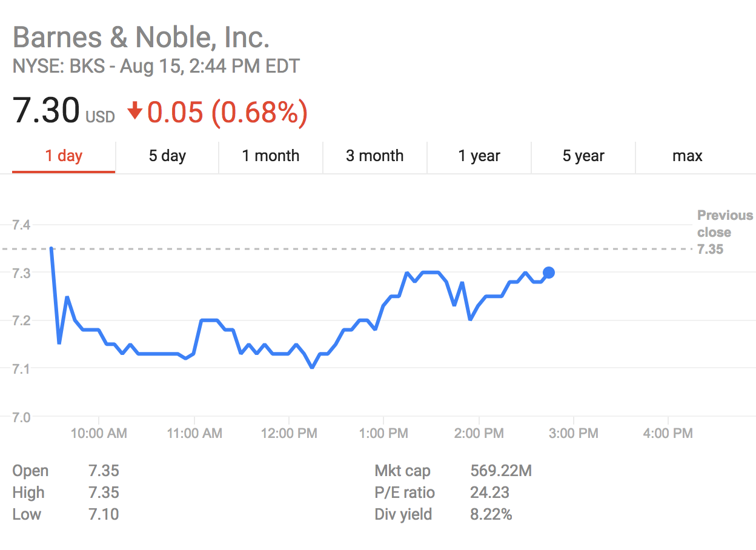This screenshot has height=550, width=756.
Task: Click the Mkt cap value 569.22M
Action: pyautogui.click(x=500, y=471)
